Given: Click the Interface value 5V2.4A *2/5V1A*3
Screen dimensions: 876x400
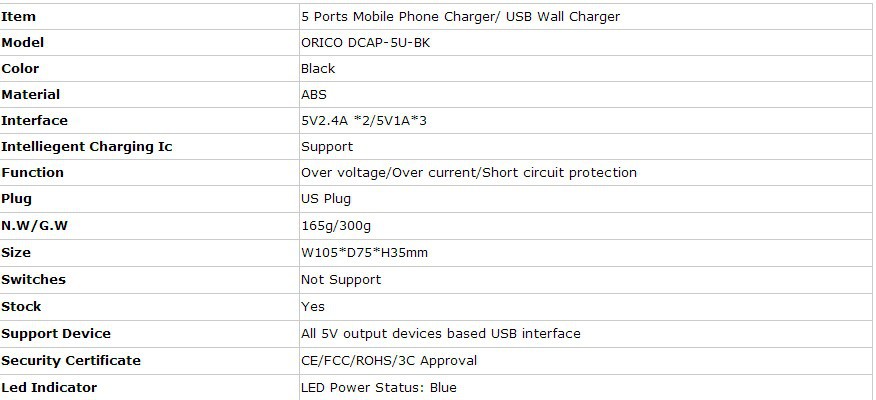Looking at the screenshot, I should tap(364, 121).
